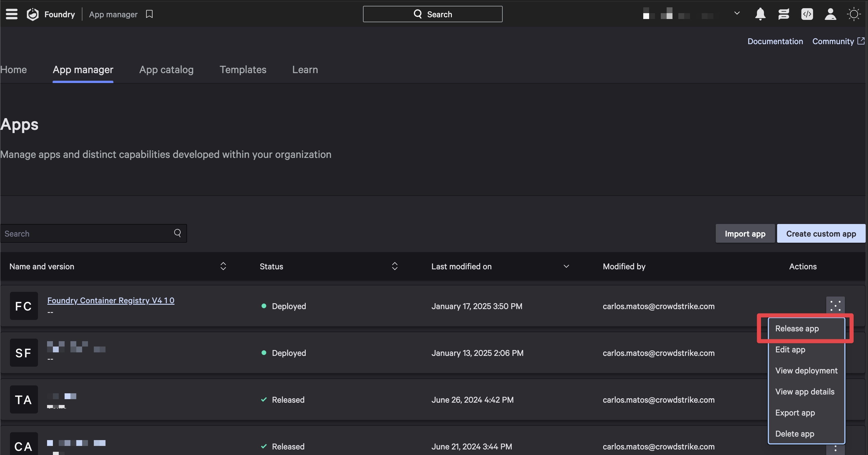
Task: Focus the global Search box in header
Action: point(433,14)
